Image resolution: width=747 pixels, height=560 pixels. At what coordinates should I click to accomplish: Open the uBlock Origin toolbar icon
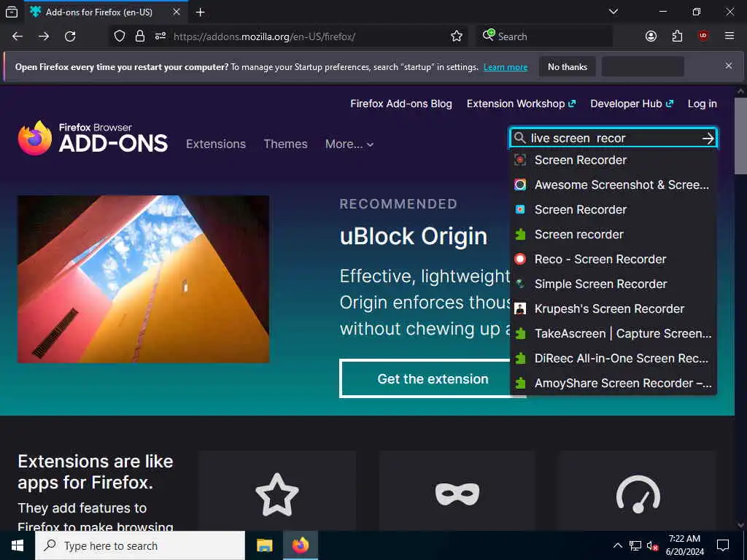[x=703, y=36]
